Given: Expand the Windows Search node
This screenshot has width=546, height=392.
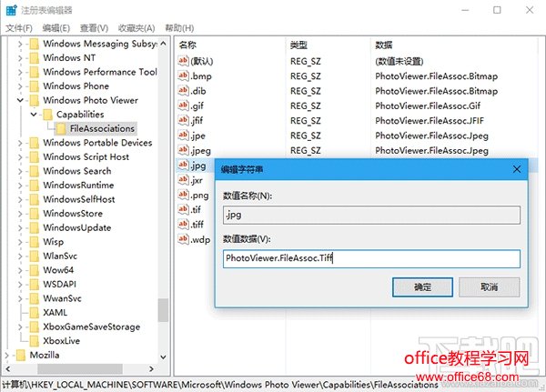Looking at the screenshot, I should click(x=20, y=171).
